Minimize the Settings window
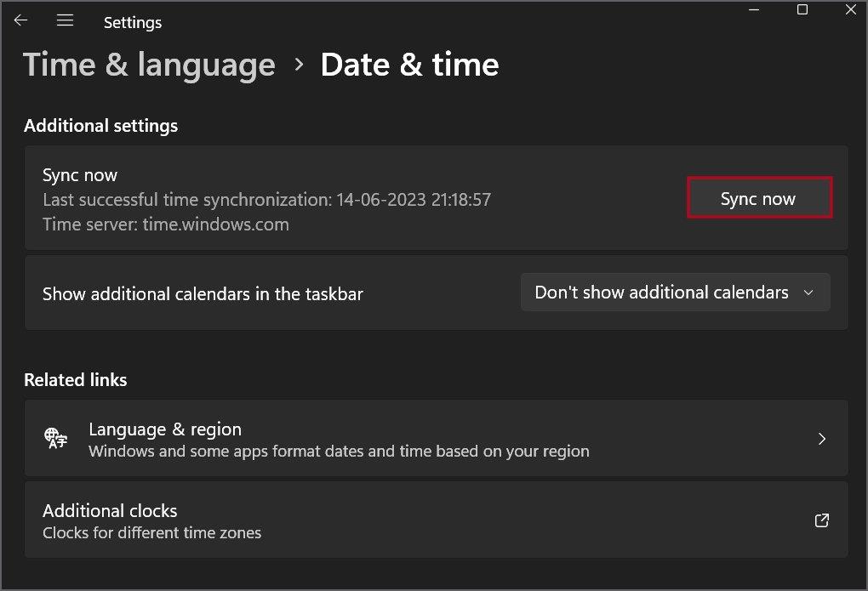Screen dimensions: 868x591 point(753,10)
